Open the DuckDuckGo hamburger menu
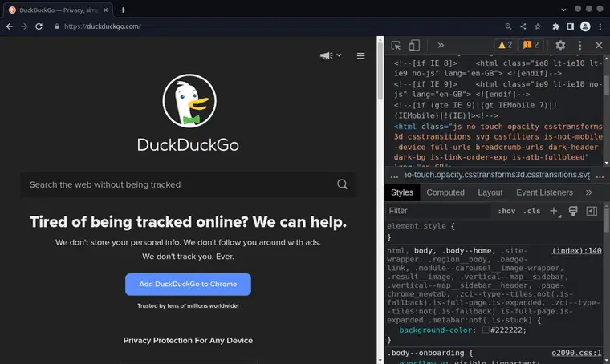 click(360, 56)
